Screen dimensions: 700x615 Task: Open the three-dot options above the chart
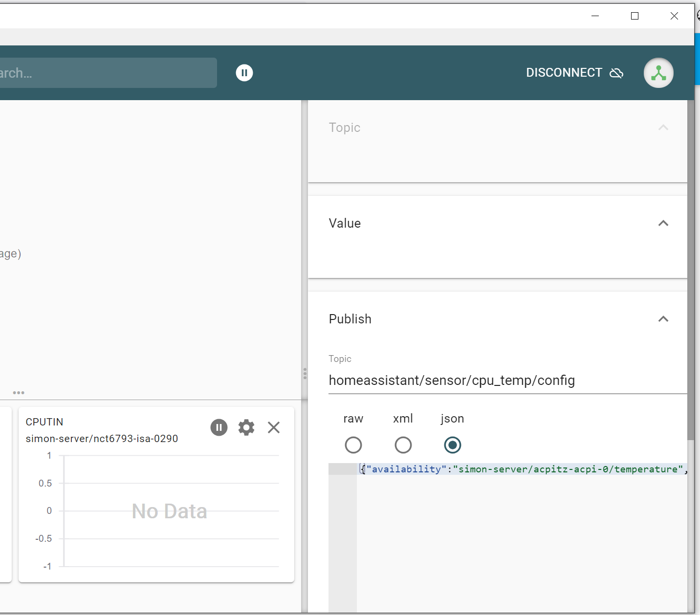[x=19, y=392]
